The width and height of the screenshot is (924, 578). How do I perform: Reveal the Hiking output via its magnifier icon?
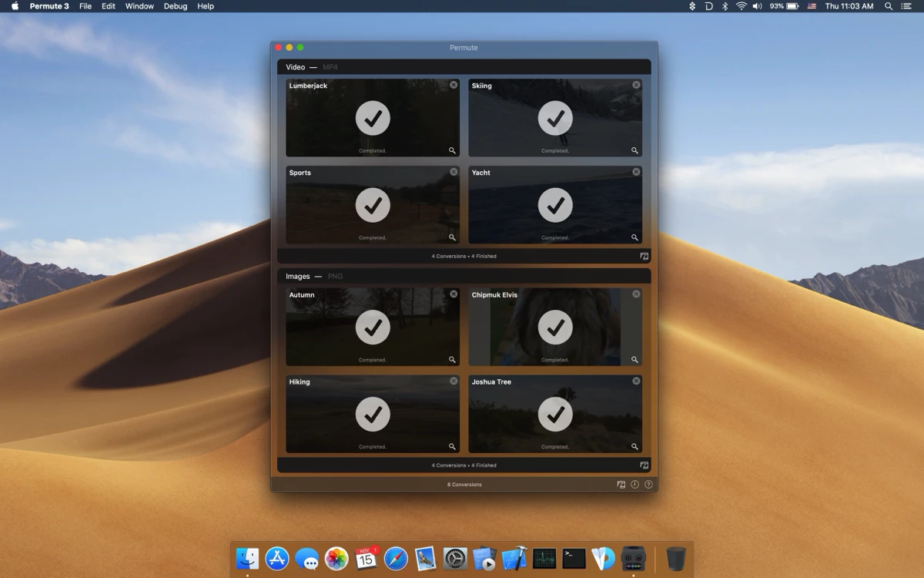coord(452,446)
